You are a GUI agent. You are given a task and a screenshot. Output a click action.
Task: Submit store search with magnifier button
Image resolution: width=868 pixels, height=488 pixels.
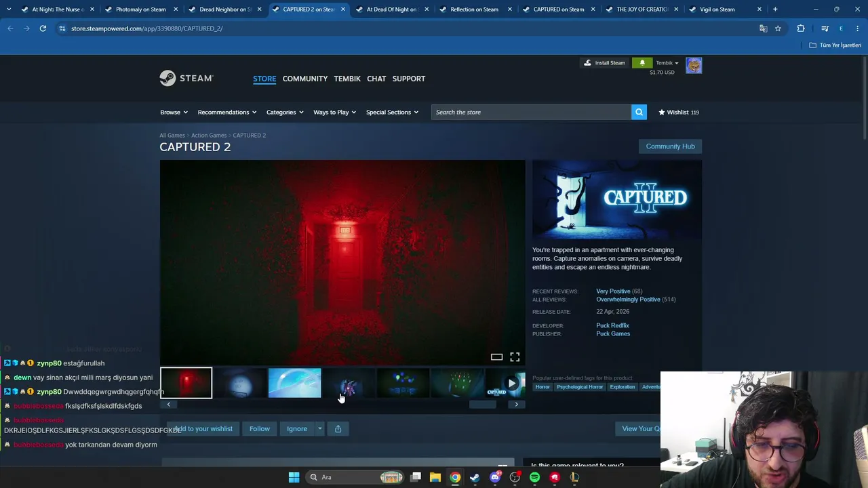[639, 112]
